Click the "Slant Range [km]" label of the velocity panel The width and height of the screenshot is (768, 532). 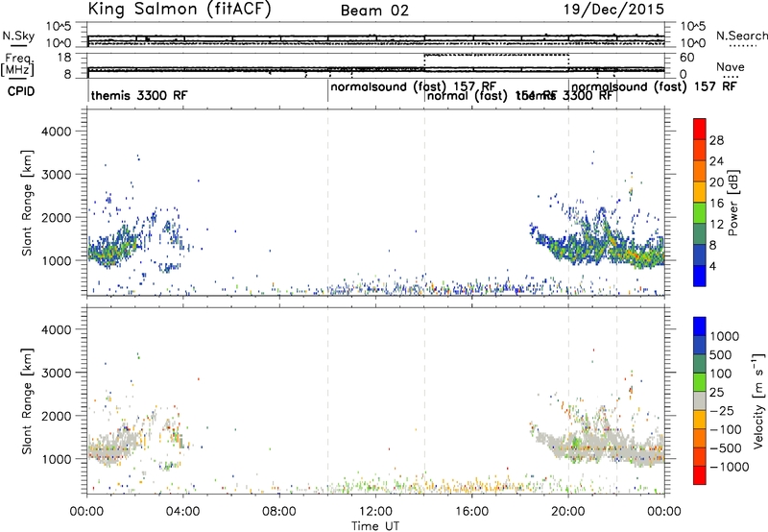27,401
